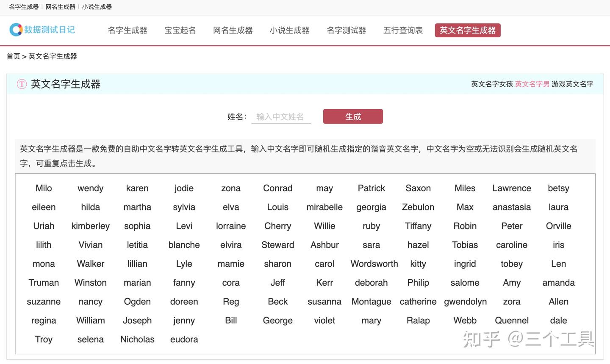Select the name mirabelle
Viewport: 610px width, 364px height.
[x=324, y=207]
